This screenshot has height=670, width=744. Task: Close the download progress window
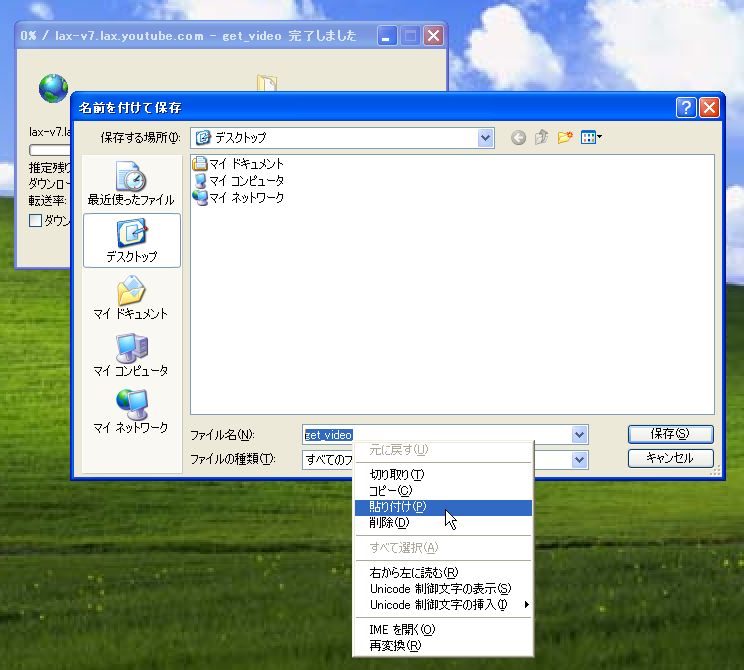click(x=433, y=36)
